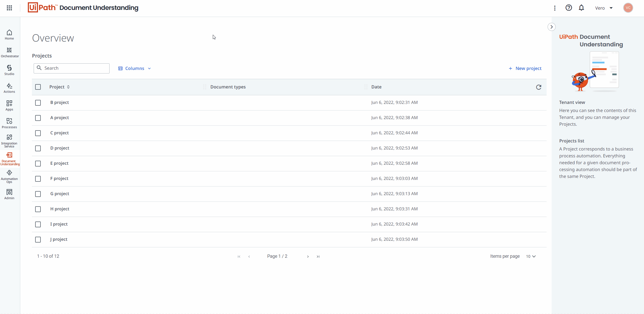Check the G project checkbox
644x314 pixels.
[38, 194]
